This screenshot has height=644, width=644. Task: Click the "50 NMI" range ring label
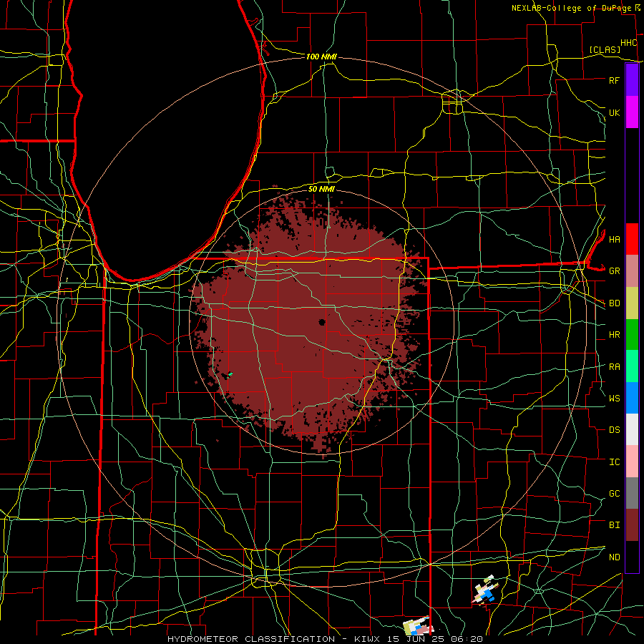321,189
